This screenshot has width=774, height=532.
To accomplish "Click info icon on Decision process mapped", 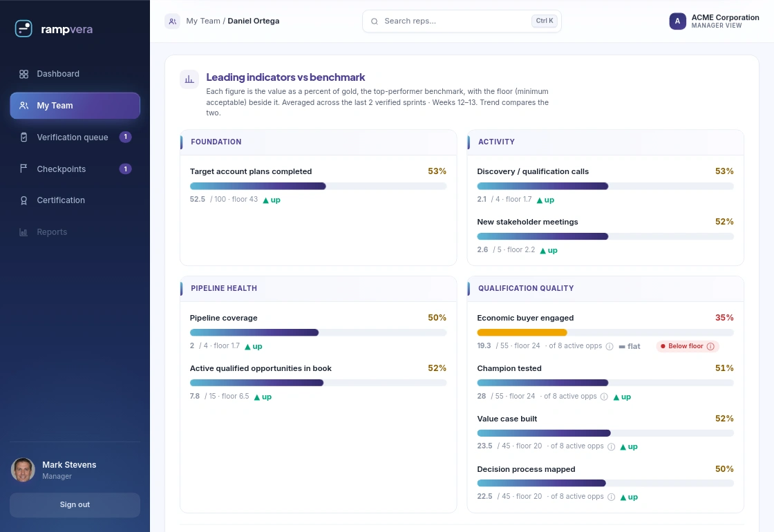I will tap(611, 497).
